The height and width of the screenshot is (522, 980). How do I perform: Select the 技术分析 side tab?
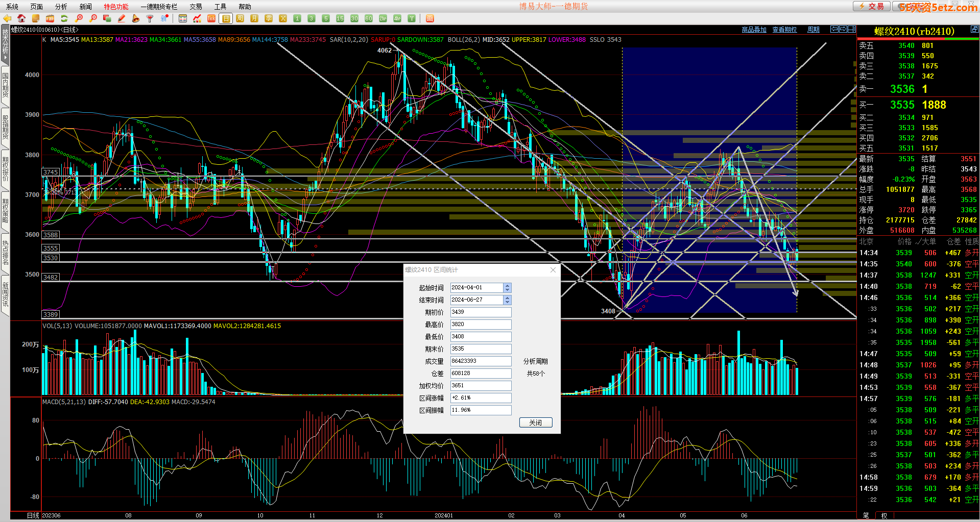pos(5,44)
